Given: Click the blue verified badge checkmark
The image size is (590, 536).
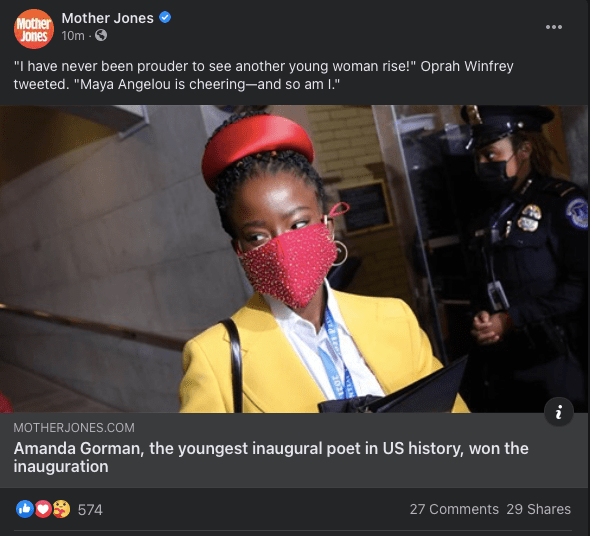Looking at the screenshot, I should click(x=165, y=17).
